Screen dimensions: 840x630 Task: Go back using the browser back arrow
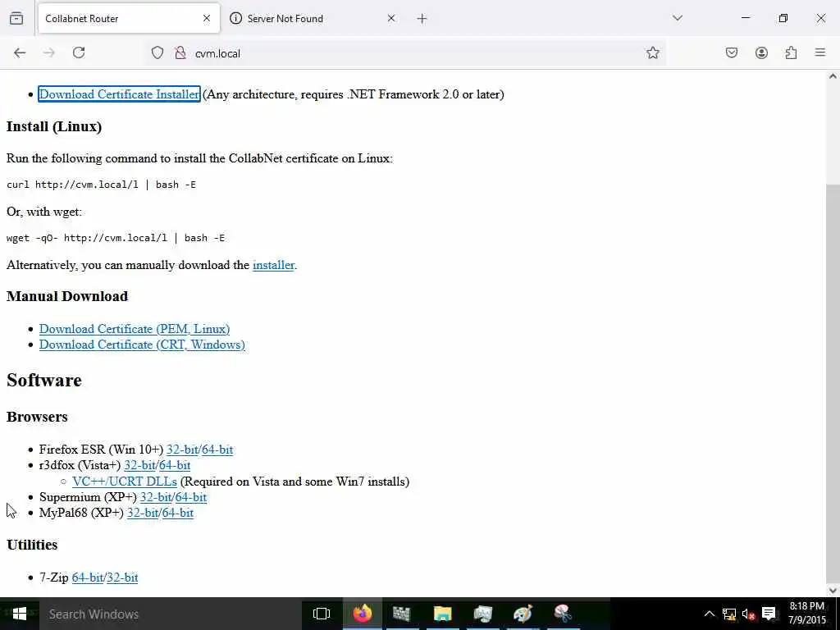tap(20, 52)
